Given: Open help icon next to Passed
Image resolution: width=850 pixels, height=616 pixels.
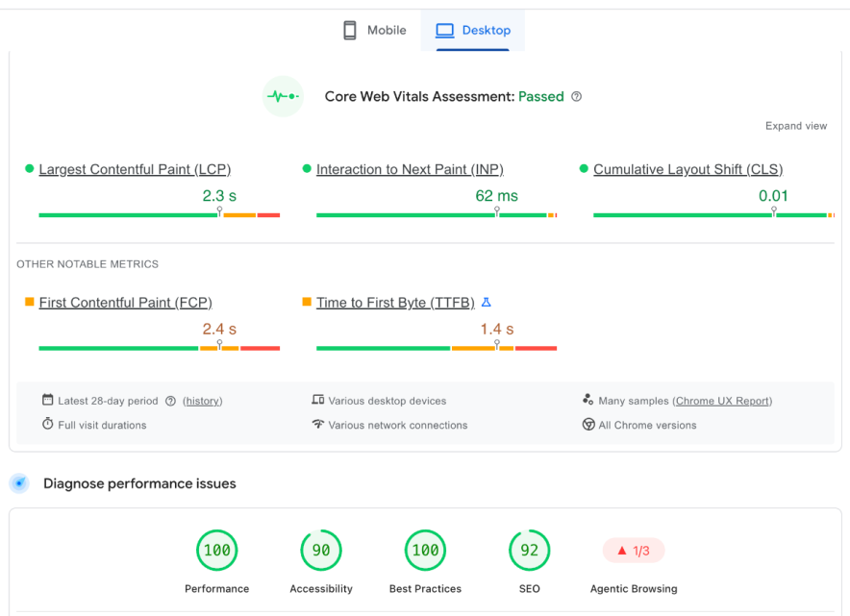Looking at the screenshot, I should (577, 96).
